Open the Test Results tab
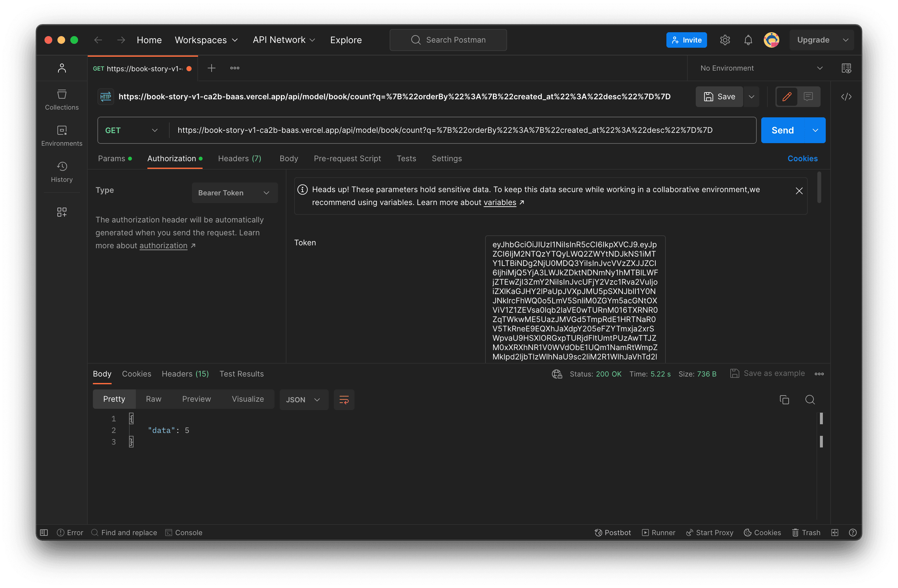Image resolution: width=898 pixels, height=588 pixels. pyautogui.click(x=242, y=374)
